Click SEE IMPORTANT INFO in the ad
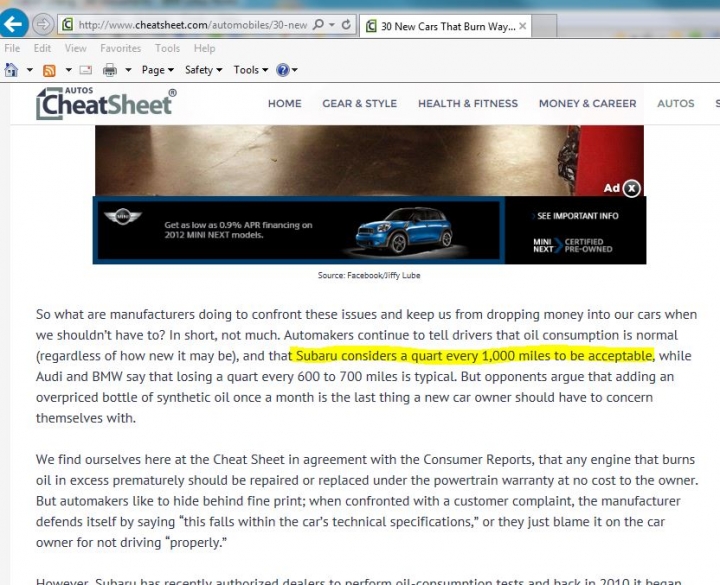Image resolution: width=720 pixels, height=585 pixels. coord(576,216)
